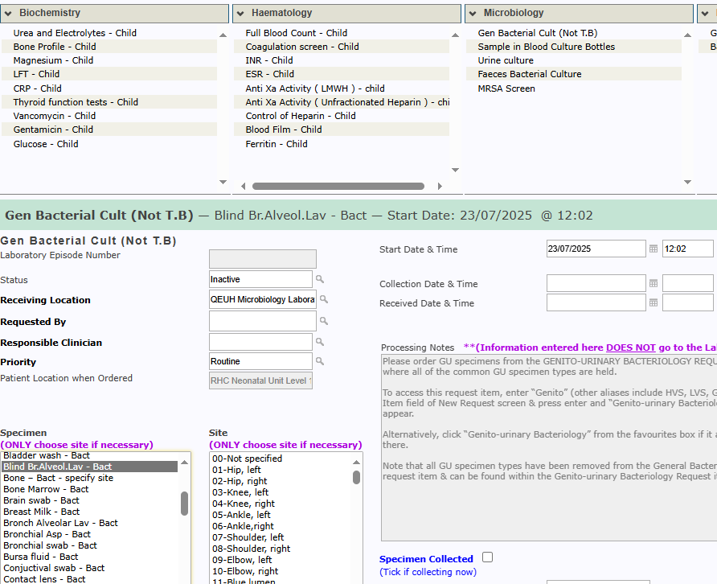Open lookup search for Receiving Location

pos(324,300)
